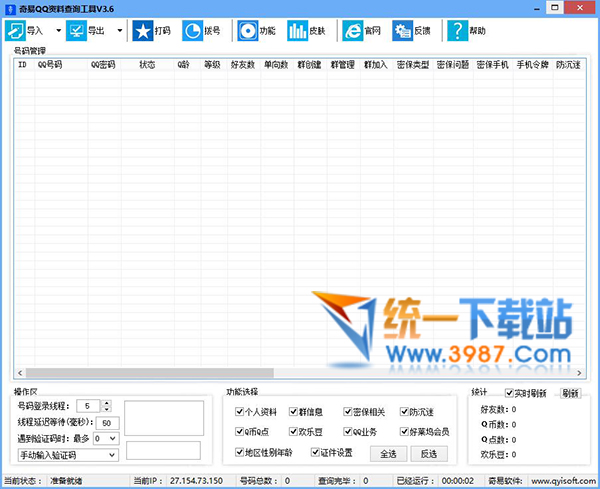Click the 反馈 (Feedback) gear icon
The height and width of the screenshot is (489, 600).
pyautogui.click(x=402, y=31)
